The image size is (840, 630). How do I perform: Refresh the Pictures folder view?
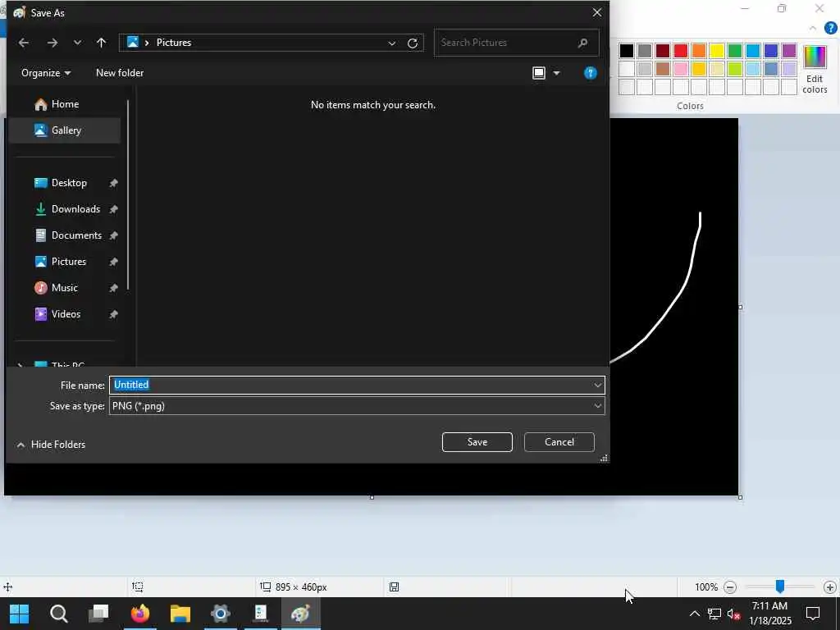[412, 43]
